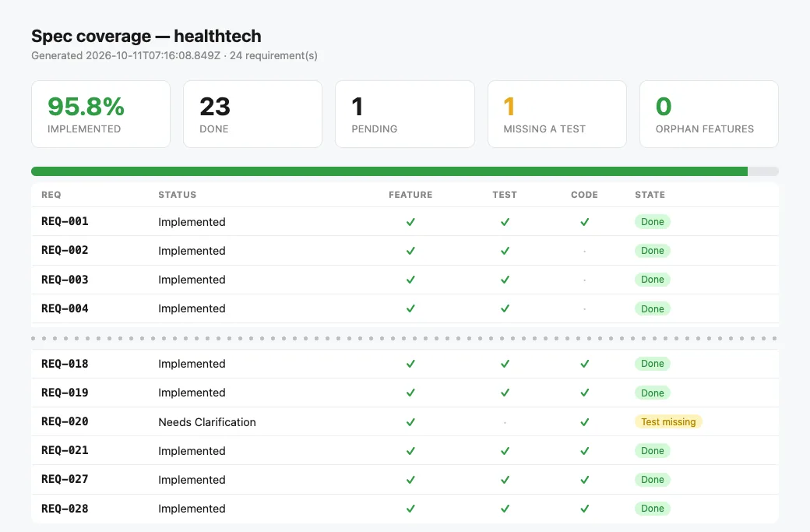Select the 1 Pending card
This screenshot has width=810, height=532.
point(404,115)
